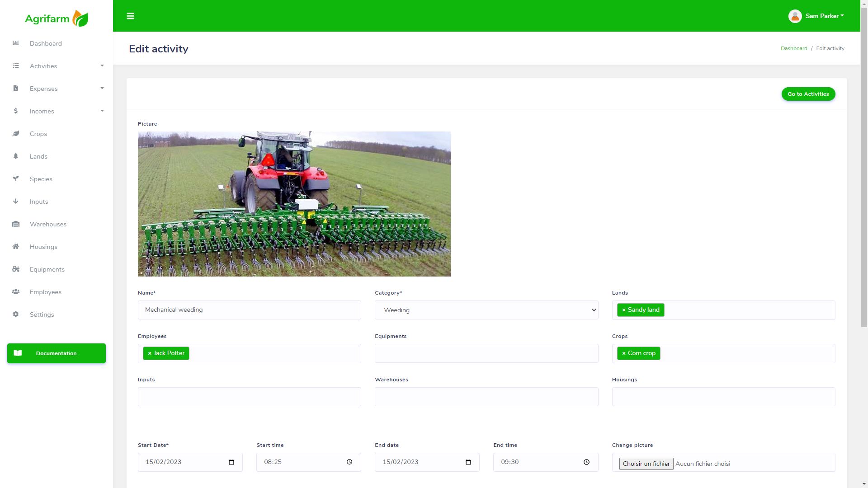Click the Go to Activities button
The height and width of the screenshot is (488, 868).
click(x=808, y=94)
